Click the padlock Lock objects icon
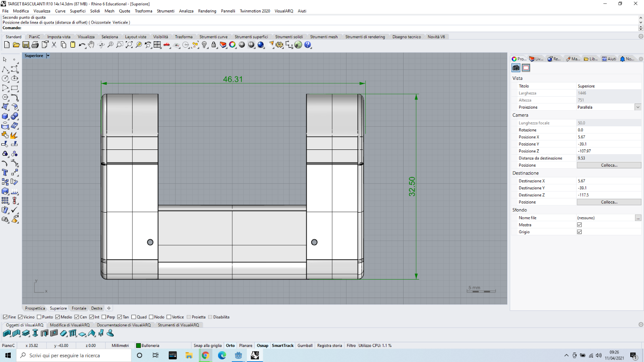The height and width of the screenshot is (362, 644). tap(214, 45)
